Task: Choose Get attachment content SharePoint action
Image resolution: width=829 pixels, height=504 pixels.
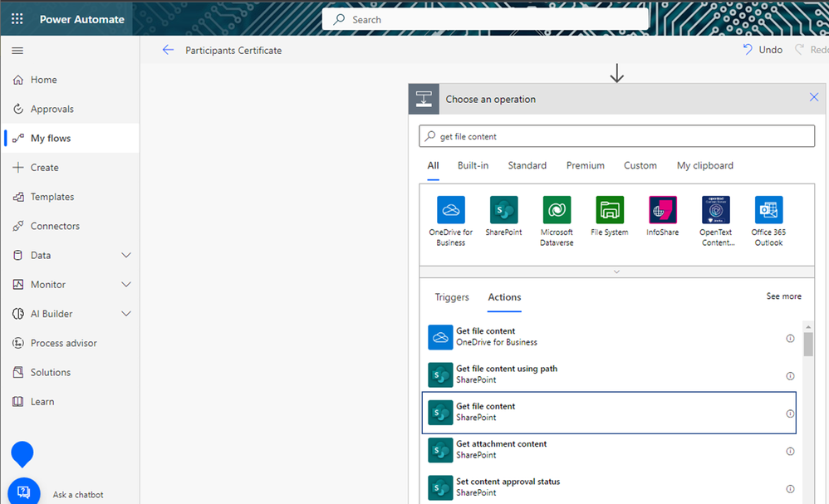Action: point(609,450)
